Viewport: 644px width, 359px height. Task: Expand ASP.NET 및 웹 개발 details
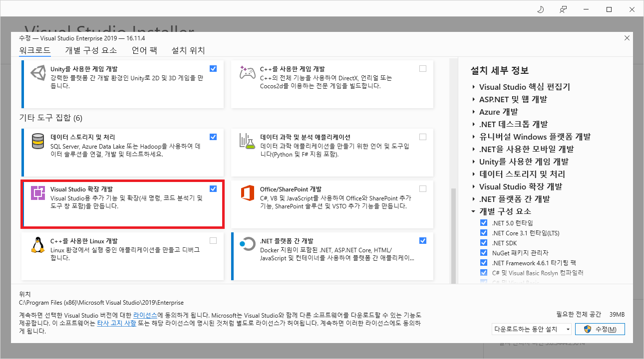coord(473,99)
